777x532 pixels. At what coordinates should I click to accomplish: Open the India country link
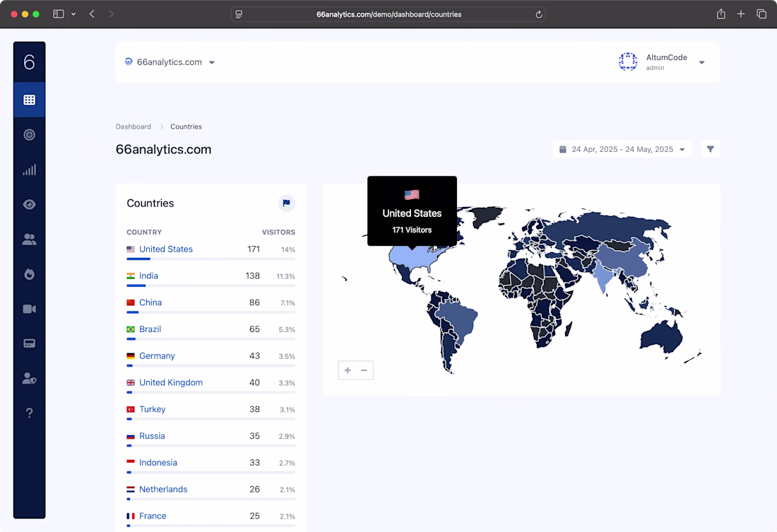coord(148,276)
